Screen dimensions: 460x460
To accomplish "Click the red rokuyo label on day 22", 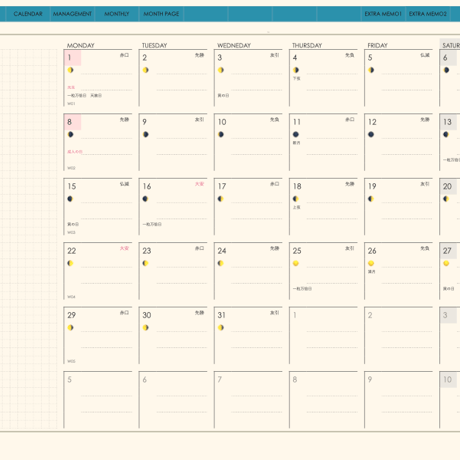I will tap(124, 248).
